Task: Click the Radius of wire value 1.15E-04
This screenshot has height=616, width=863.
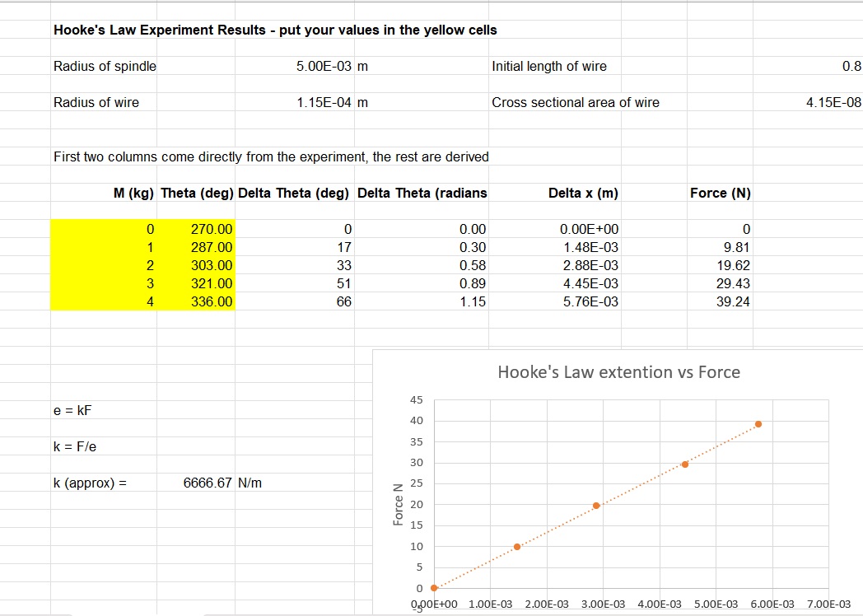Action: pos(325,103)
